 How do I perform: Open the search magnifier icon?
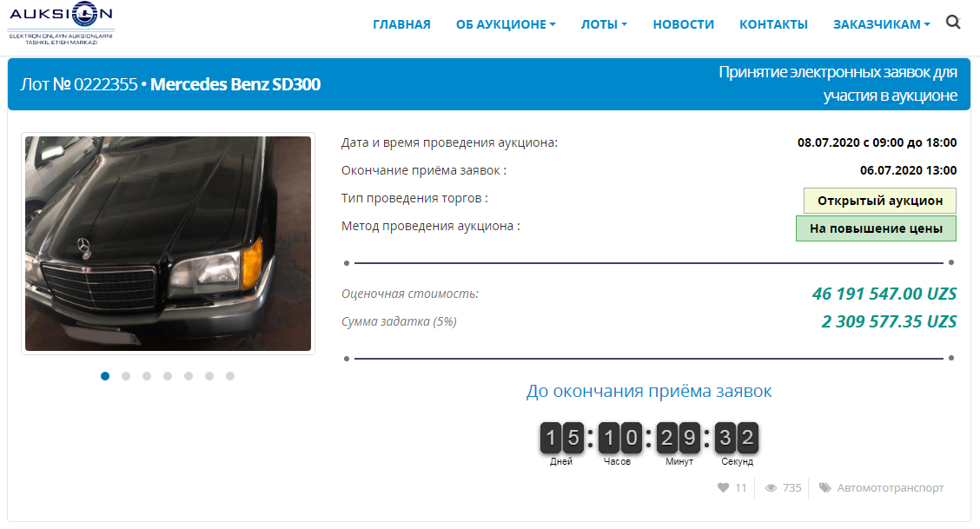coord(952,23)
